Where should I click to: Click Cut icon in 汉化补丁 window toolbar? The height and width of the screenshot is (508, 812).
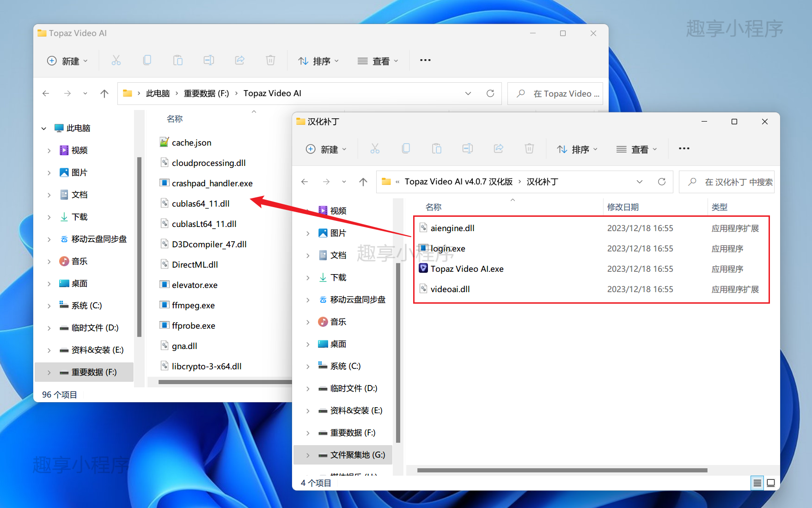375,149
